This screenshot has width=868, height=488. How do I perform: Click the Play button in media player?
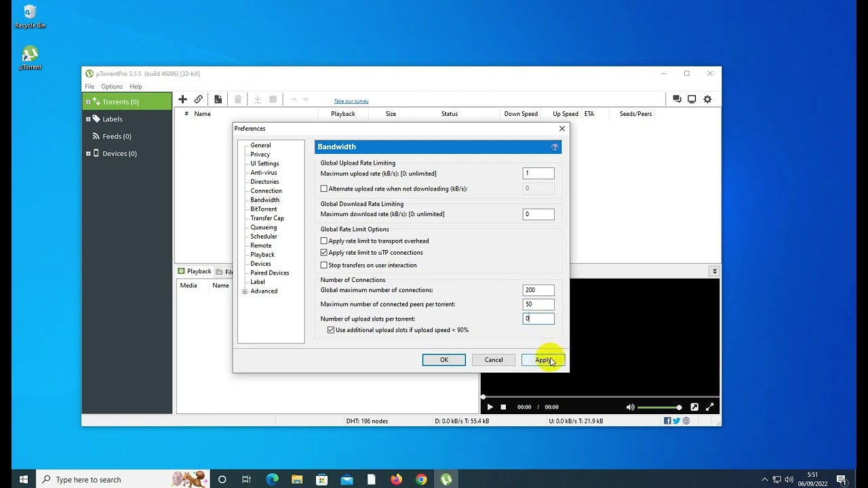click(490, 407)
